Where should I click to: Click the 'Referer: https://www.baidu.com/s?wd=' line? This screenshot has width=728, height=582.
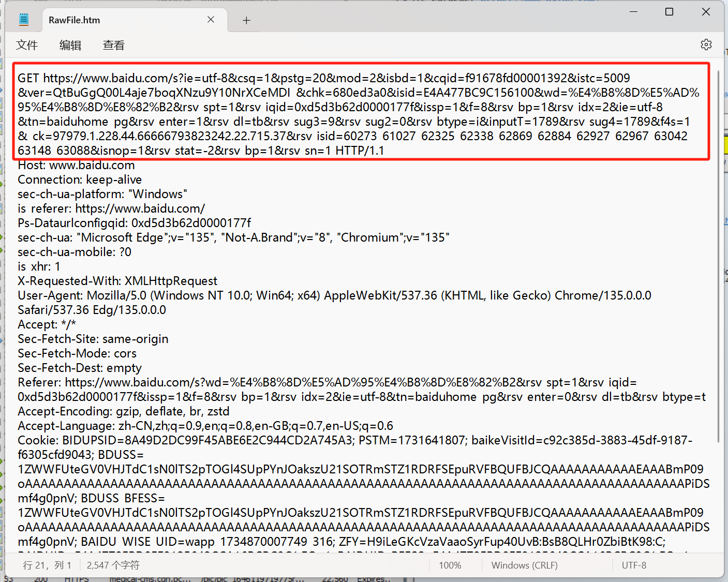click(x=327, y=382)
